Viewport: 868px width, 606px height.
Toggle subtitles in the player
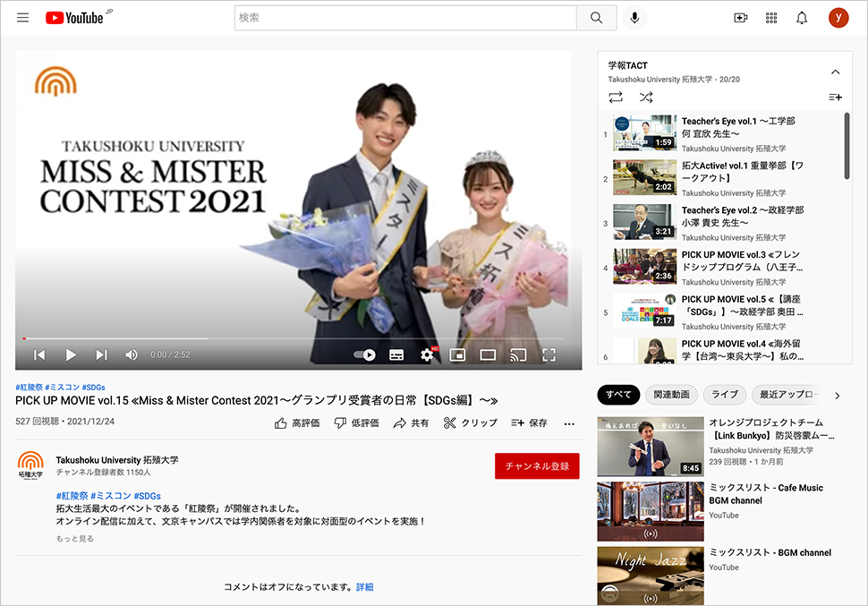pyautogui.click(x=396, y=354)
